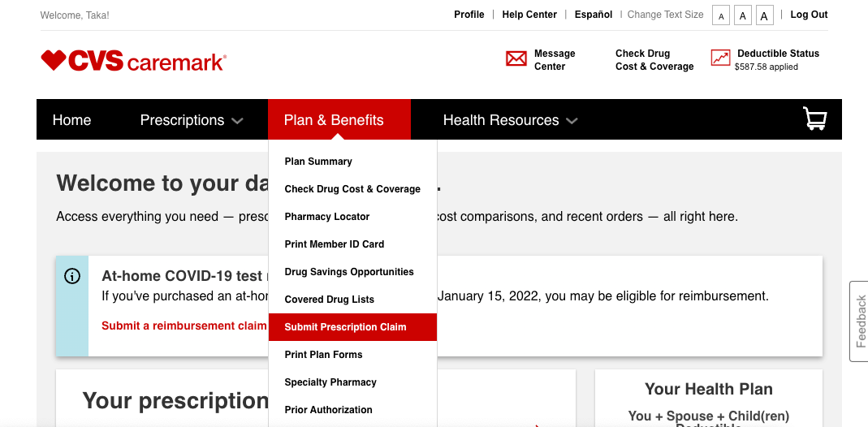Open the Profile link
Image resolution: width=868 pixels, height=427 pixels.
[x=469, y=15]
